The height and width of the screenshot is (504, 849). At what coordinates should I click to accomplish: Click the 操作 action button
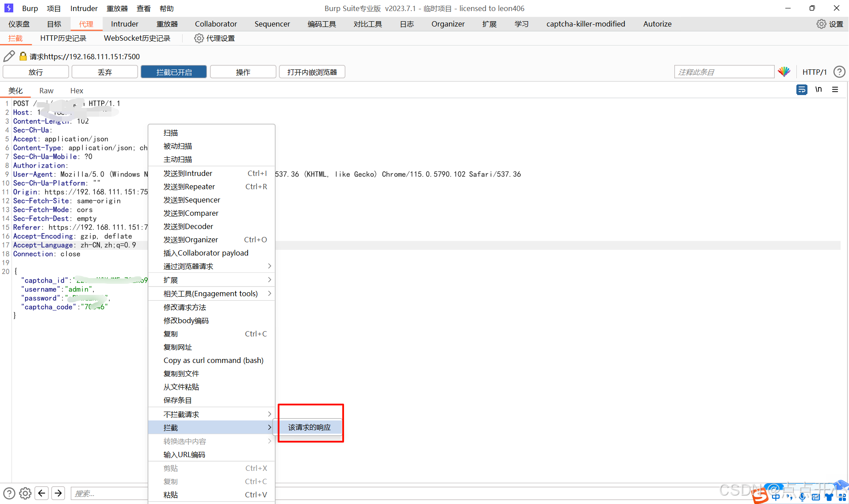click(x=243, y=72)
